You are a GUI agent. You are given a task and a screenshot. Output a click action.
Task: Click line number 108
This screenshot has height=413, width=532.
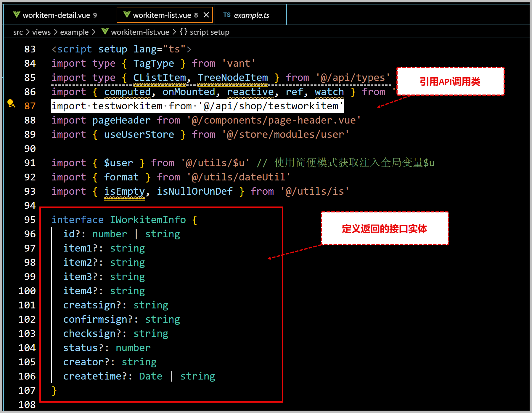(x=27, y=405)
